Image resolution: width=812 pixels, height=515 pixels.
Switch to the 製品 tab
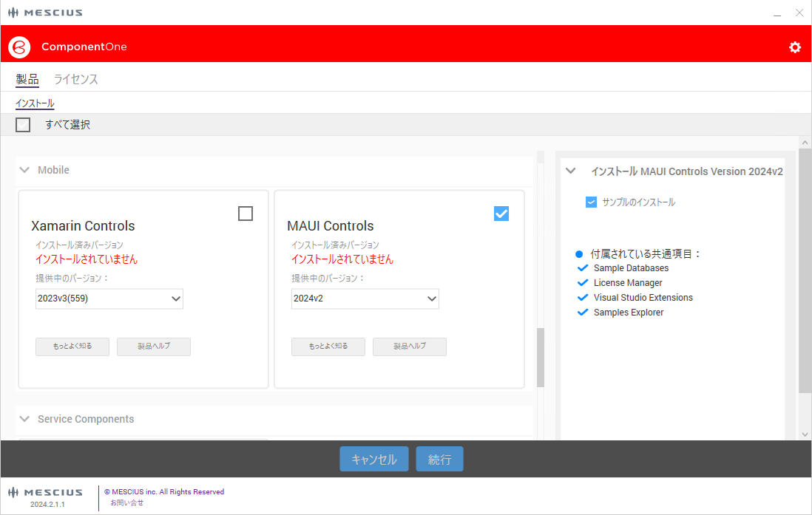[27, 79]
